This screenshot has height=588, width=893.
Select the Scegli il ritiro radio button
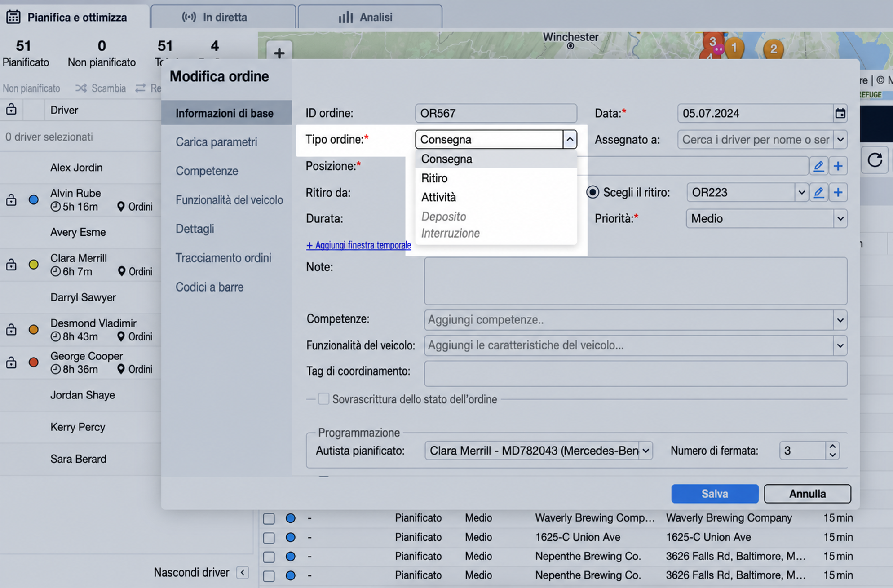(x=592, y=192)
